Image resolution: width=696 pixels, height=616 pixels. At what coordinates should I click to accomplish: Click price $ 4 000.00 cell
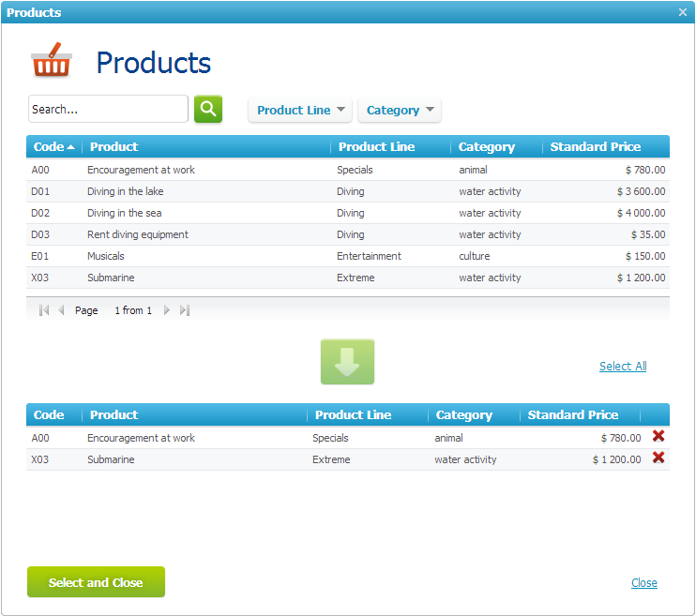coord(641,213)
